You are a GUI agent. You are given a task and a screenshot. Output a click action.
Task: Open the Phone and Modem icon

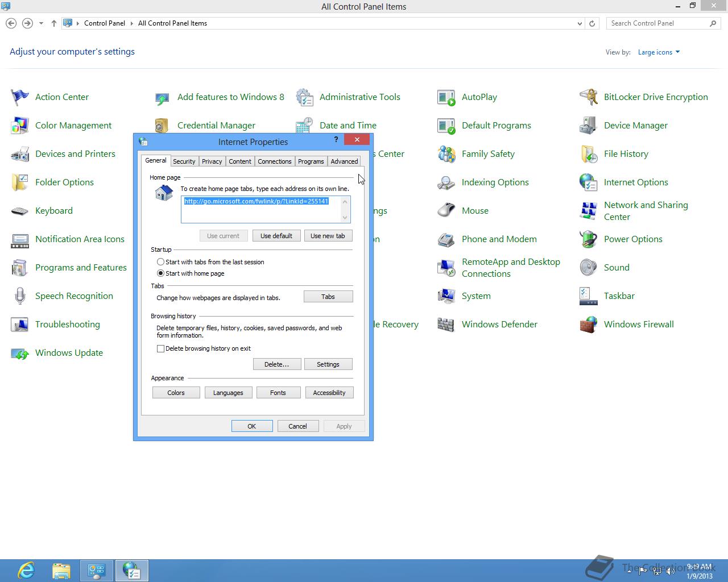click(446, 239)
